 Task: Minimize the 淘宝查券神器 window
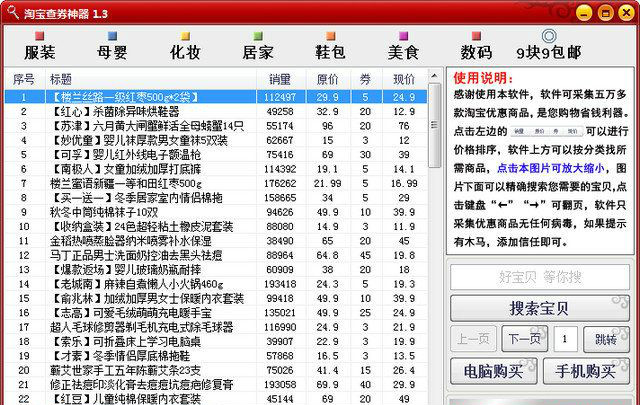(x=584, y=13)
